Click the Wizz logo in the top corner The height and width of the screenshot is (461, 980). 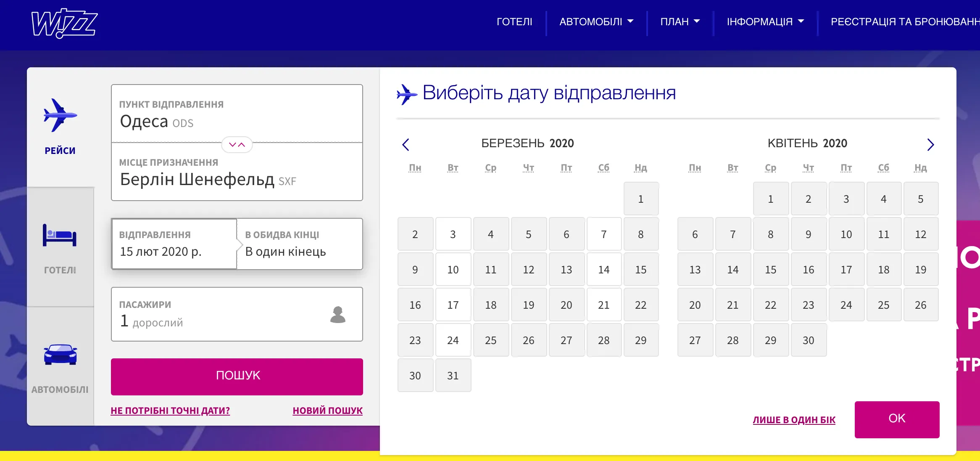[x=64, y=24]
